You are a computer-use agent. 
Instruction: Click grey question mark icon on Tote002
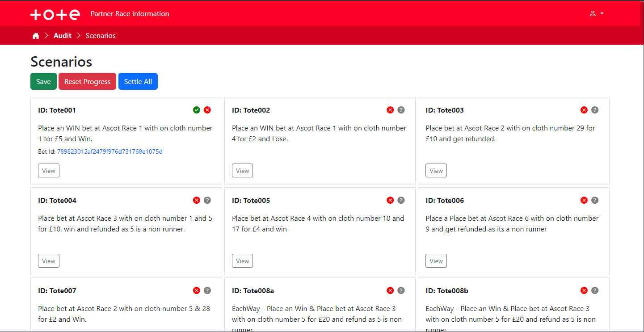click(x=401, y=110)
